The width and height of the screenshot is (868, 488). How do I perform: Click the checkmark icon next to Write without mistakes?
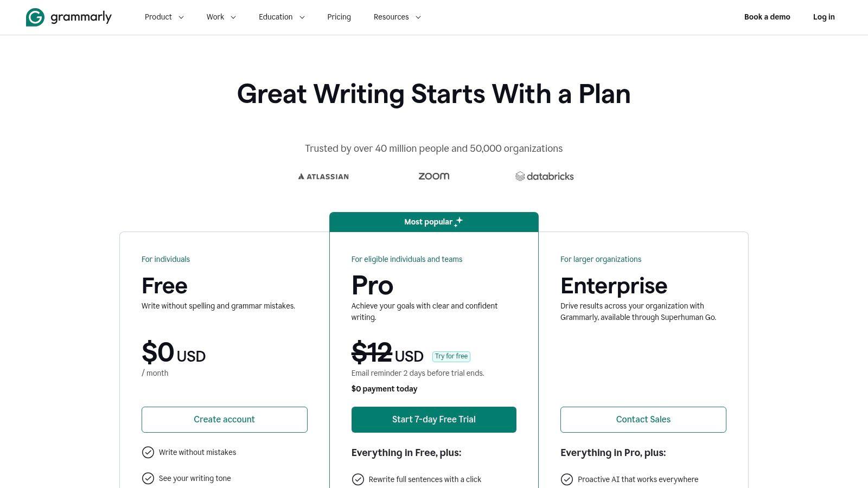click(148, 452)
